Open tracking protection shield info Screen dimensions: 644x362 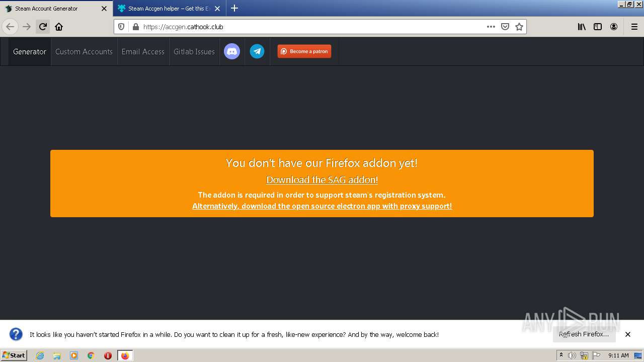point(121,27)
